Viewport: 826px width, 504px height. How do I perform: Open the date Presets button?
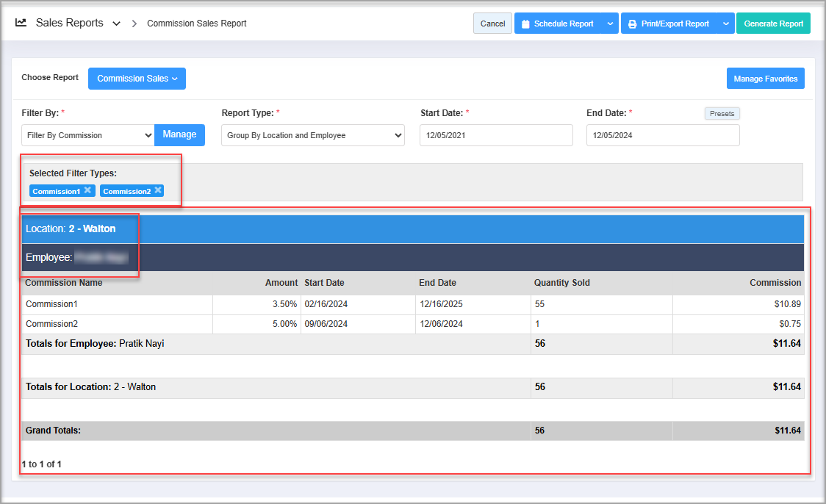722,114
